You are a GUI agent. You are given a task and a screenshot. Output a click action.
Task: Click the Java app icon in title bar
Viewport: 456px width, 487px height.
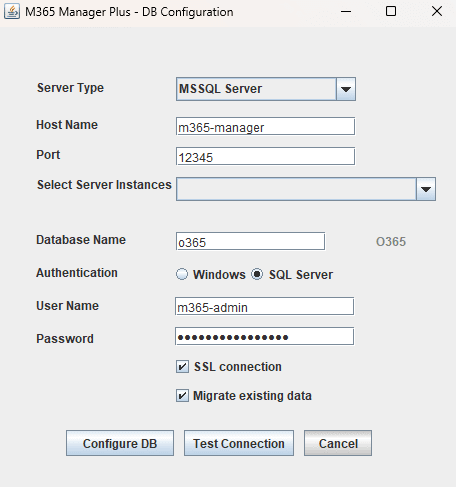[12, 12]
